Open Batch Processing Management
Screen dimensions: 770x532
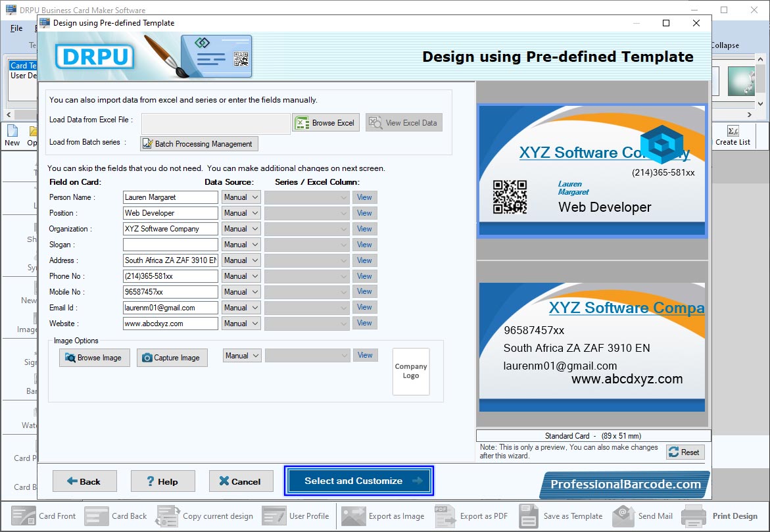(199, 143)
